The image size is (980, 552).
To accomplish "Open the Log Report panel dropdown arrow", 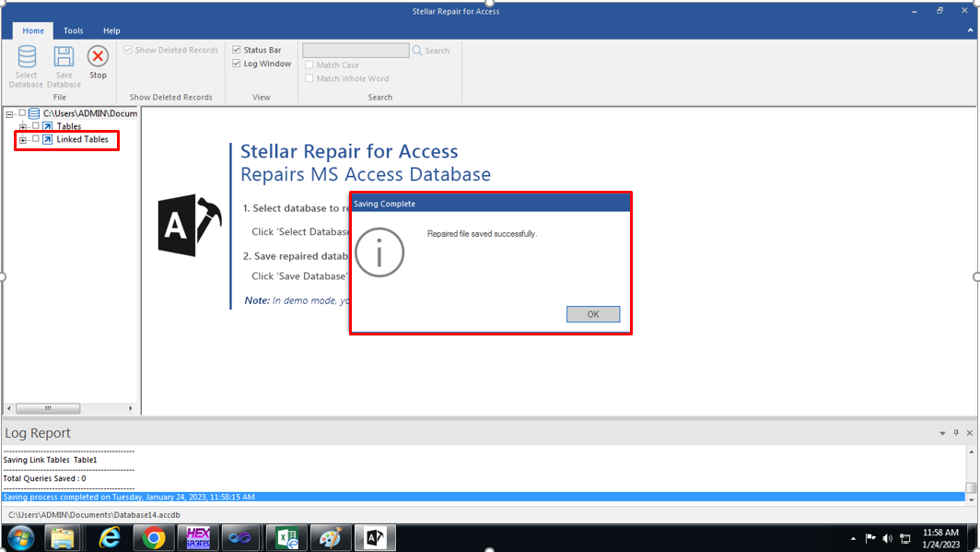I will (x=942, y=433).
